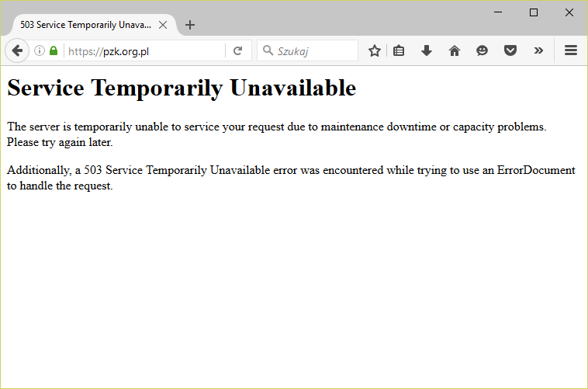The height and width of the screenshot is (389, 588).
Task: Focus the address bar showing pzk.org.pl
Action: tap(144, 50)
